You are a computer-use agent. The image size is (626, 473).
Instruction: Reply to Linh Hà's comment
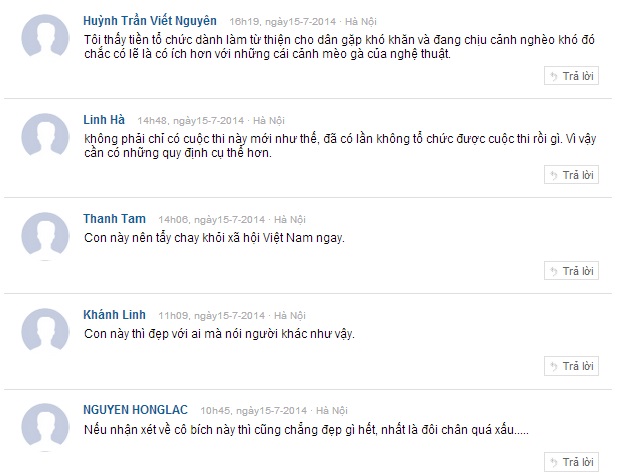571,175
